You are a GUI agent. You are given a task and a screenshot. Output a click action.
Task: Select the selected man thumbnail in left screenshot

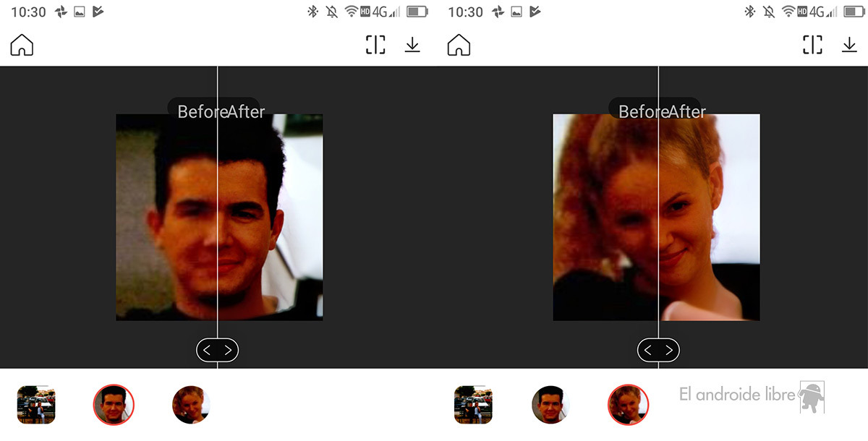[x=114, y=405]
